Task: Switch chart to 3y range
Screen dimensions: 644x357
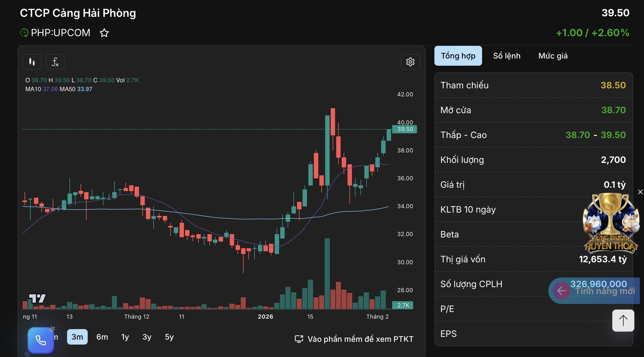Action: (147, 337)
